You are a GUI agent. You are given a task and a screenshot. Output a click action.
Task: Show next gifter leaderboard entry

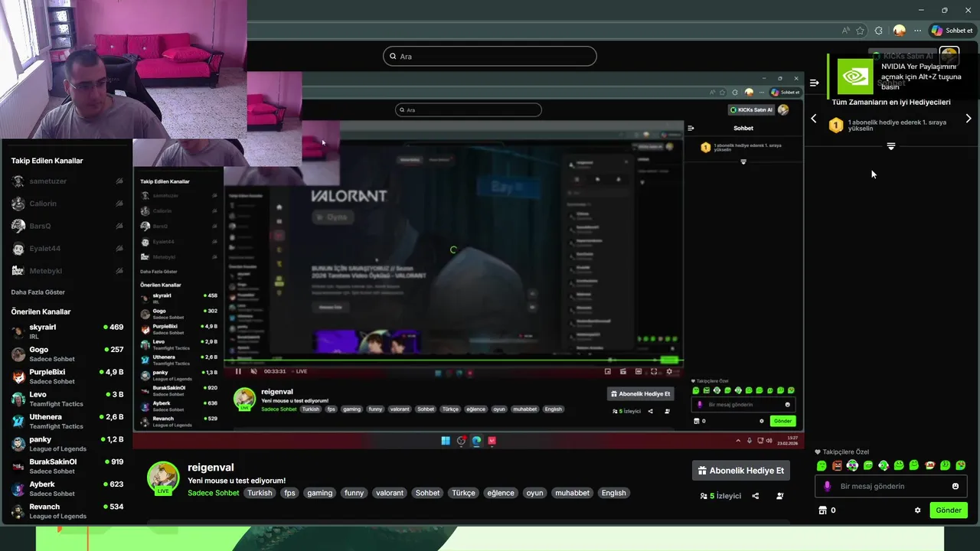[x=969, y=119]
